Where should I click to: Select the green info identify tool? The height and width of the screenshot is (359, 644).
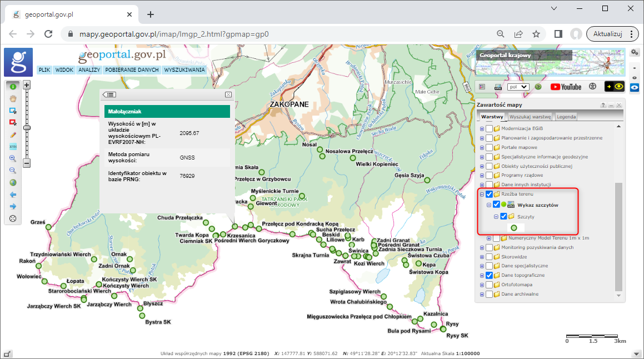tap(12, 86)
